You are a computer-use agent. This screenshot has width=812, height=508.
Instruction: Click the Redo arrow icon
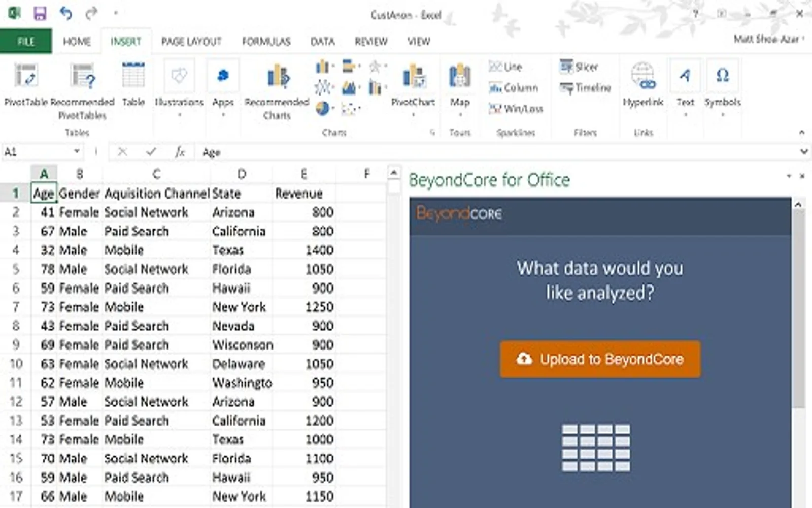[91, 13]
